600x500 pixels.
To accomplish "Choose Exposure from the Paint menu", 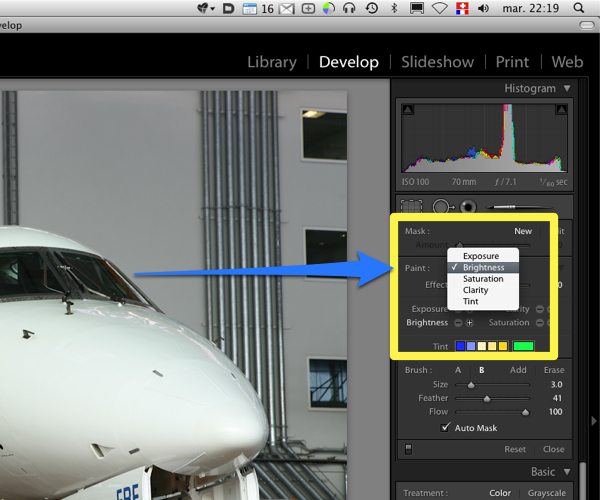I will tap(483, 256).
